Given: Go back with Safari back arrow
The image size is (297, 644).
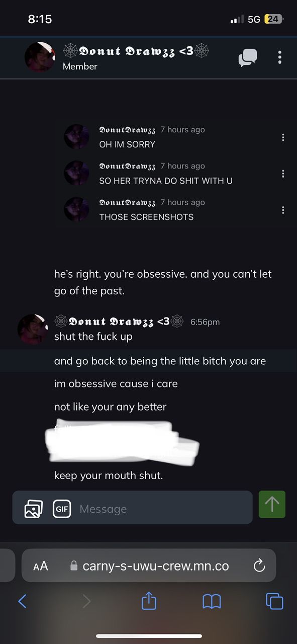Looking at the screenshot, I should [x=22, y=601].
